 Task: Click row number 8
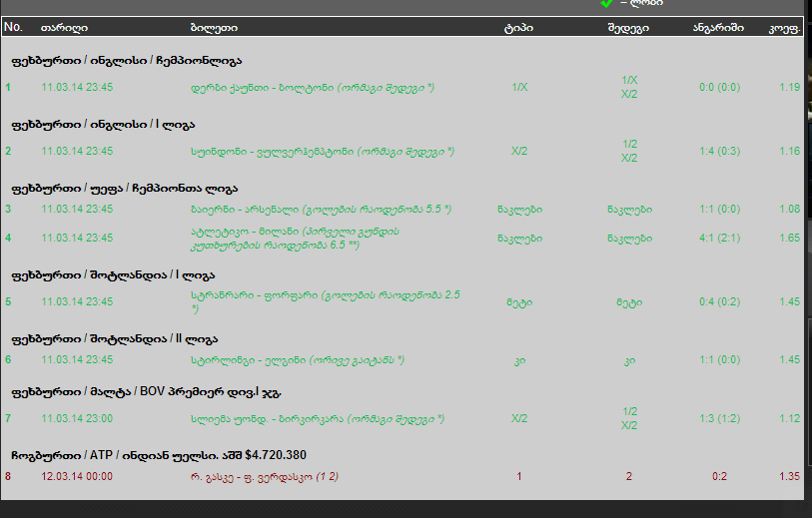(8, 476)
